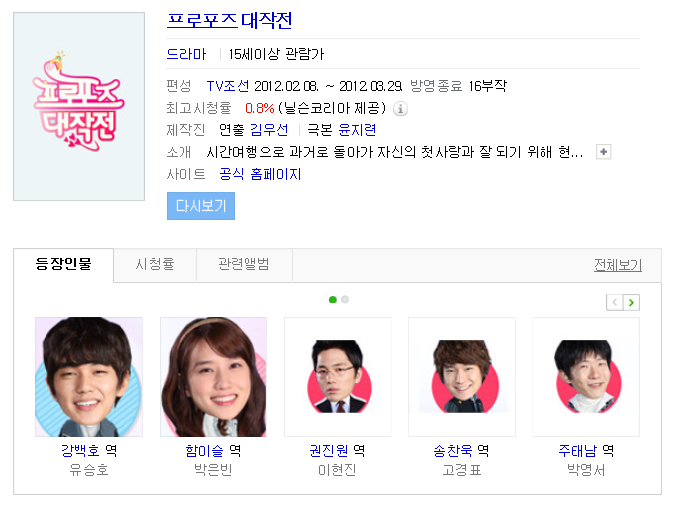Go to next cast page with green arrow
The image size is (676, 506).
click(x=631, y=303)
